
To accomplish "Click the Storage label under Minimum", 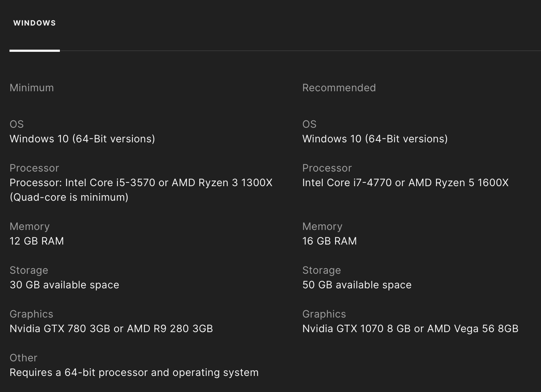I will [29, 270].
